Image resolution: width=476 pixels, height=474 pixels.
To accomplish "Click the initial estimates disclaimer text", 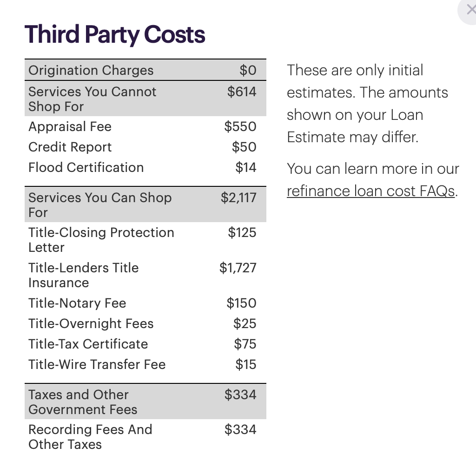I will [367, 104].
